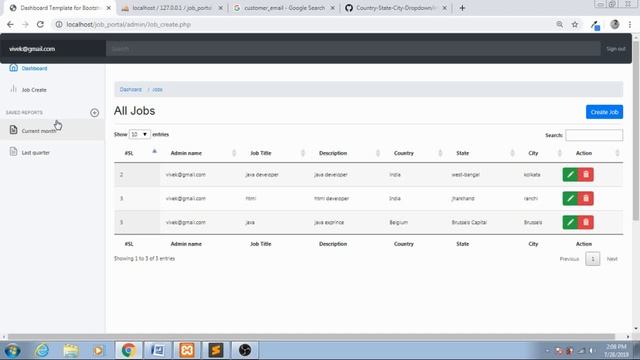Image resolution: width=640 pixels, height=360 pixels.
Task: Reload the current page
Action: pos(40,24)
